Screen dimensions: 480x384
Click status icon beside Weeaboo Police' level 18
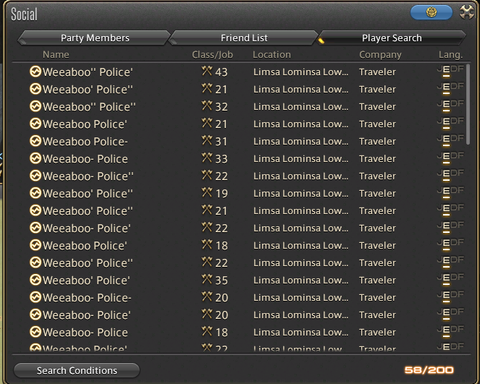click(x=35, y=245)
